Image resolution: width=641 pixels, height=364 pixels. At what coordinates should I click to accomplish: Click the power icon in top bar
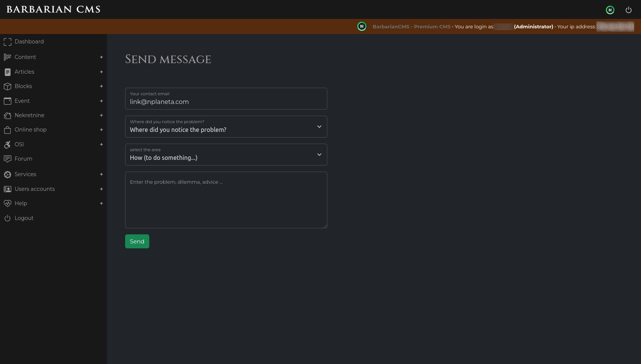tap(629, 10)
